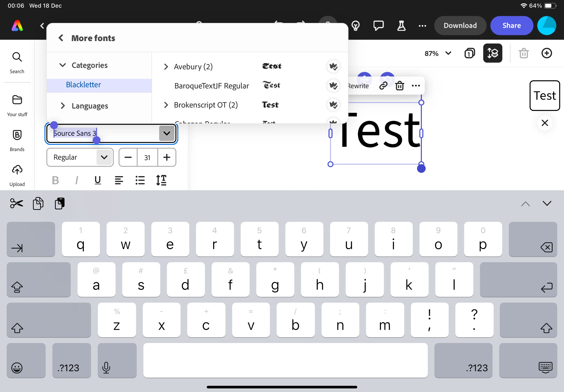The image size is (564, 392).
Task: Toggle bold formatting
Action: [x=55, y=180]
